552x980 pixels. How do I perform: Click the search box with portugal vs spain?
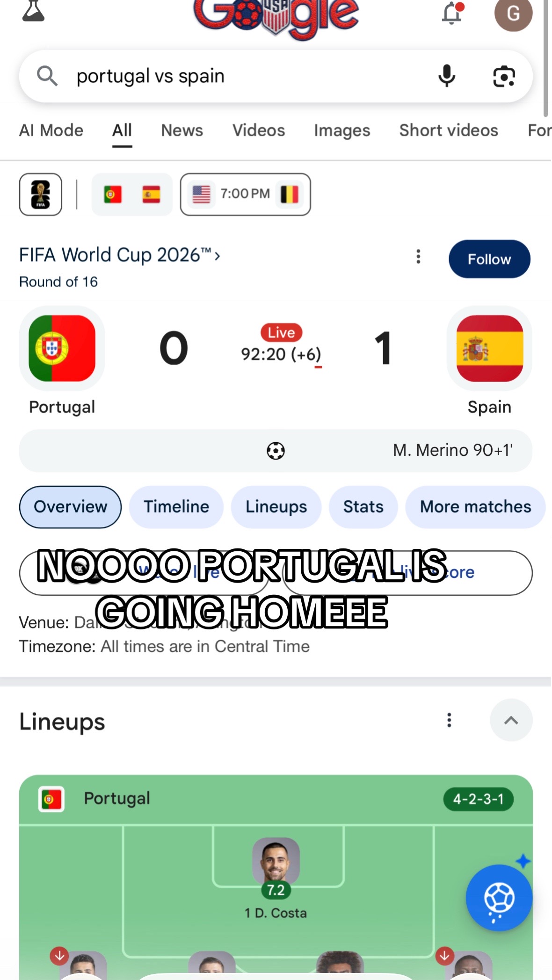click(276, 76)
